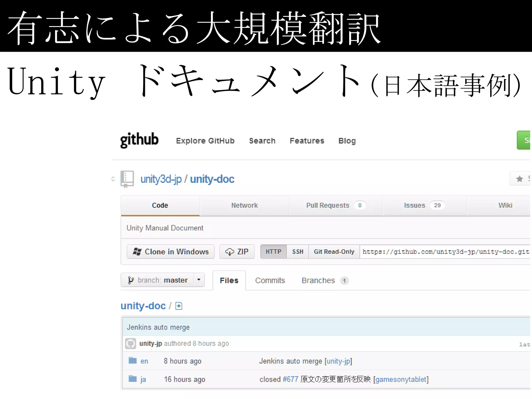Image resolution: width=532 pixels, height=399 pixels.
Task: Click Jenkins auto merge commit message
Action: coord(158,327)
